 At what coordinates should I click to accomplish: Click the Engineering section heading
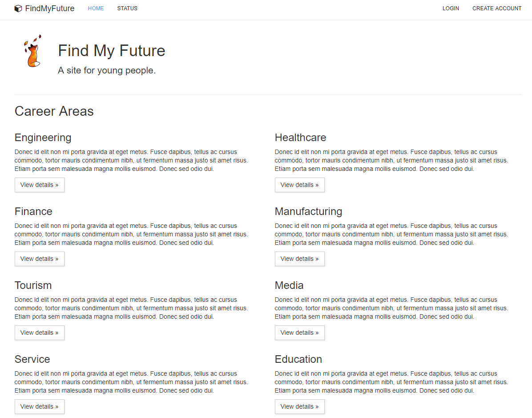pyautogui.click(x=43, y=137)
